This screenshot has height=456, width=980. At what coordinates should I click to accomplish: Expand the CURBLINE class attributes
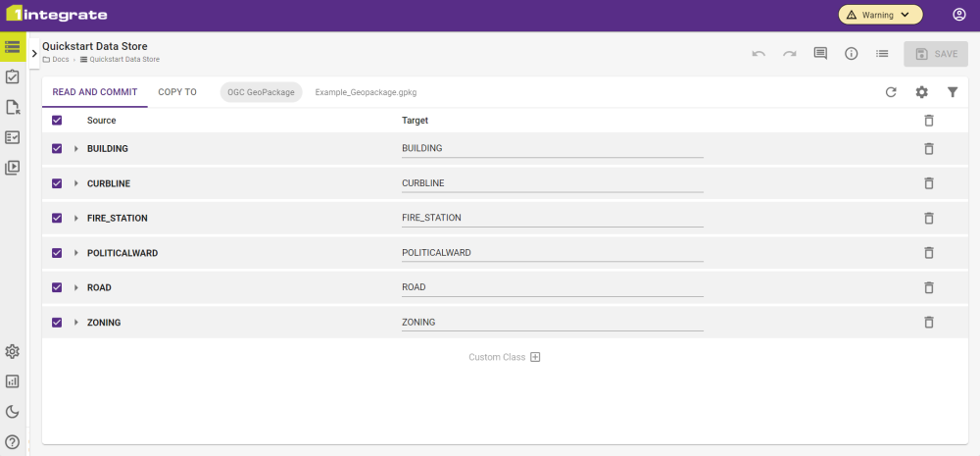(x=76, y=183)
